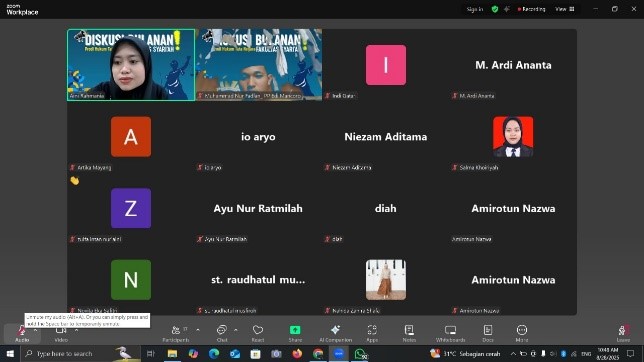Screen dimensions: 644x362
Task: Click the Sign in link
Action: [x=475, y=9]
